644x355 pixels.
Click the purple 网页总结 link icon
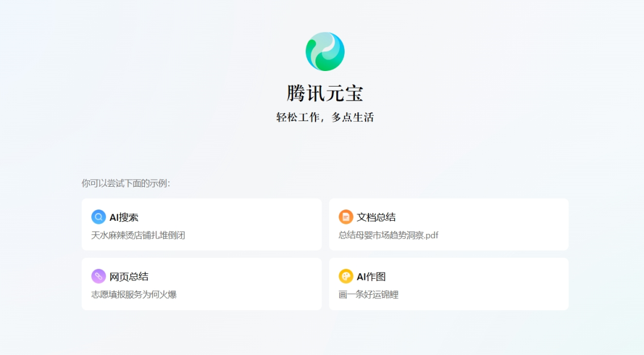point(98,276)
